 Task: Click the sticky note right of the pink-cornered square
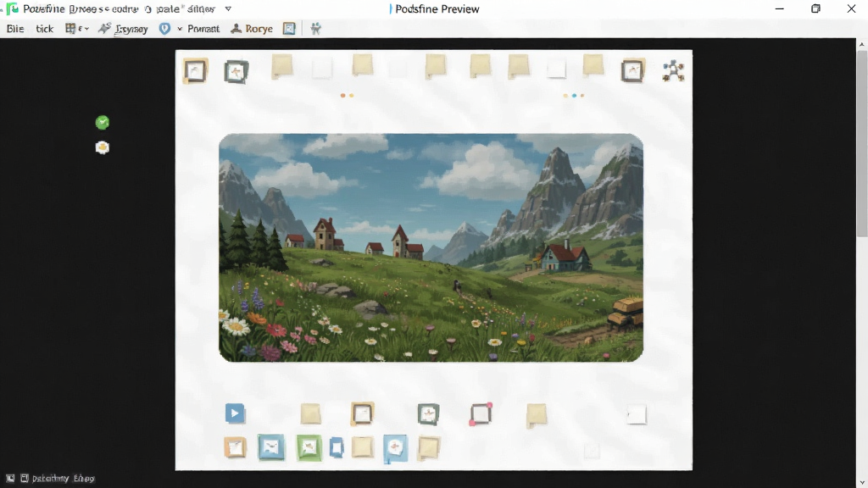point(537,415)
